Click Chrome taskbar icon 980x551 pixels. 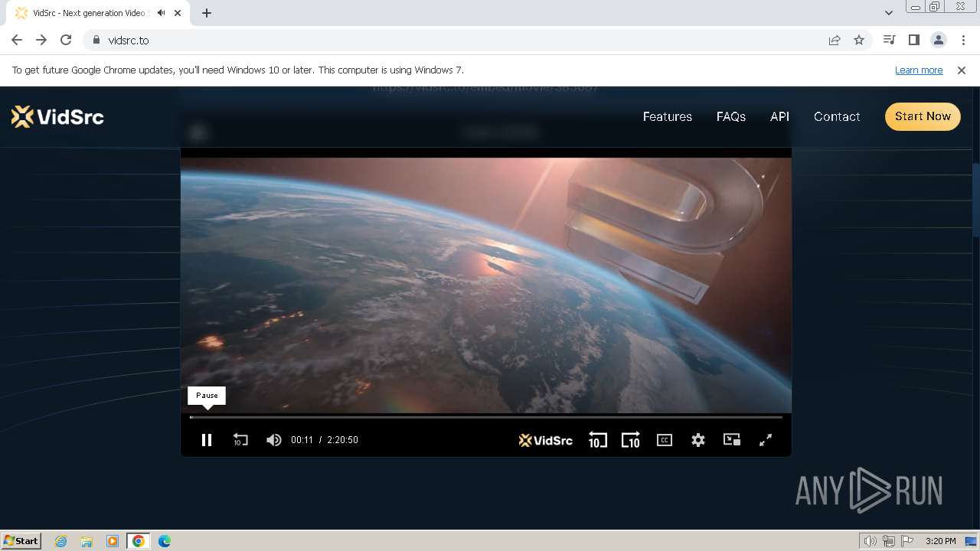coord(139,541)
